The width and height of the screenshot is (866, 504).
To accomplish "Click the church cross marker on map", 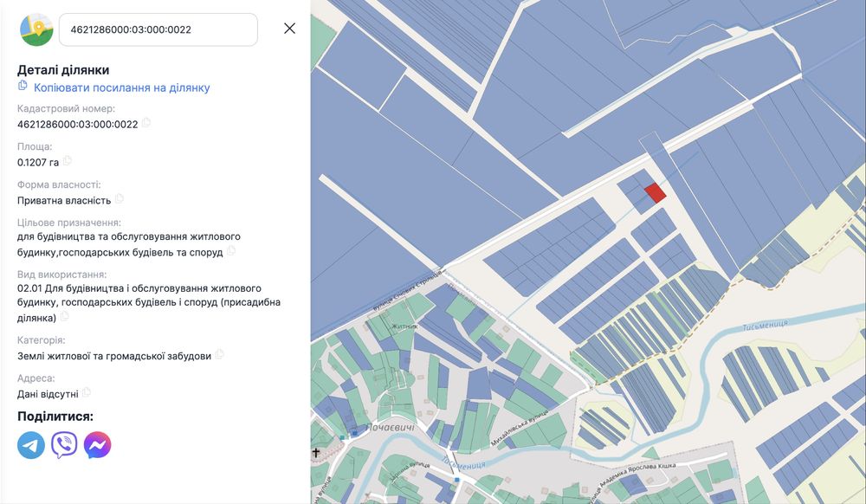I will pyautogui.click(x=316, y=453).
